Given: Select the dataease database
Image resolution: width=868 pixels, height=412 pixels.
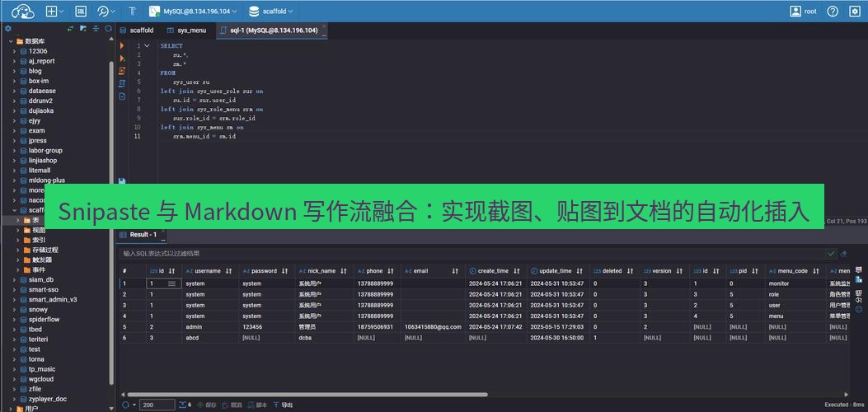Looking at the screenshot, I should pos(42,91).
